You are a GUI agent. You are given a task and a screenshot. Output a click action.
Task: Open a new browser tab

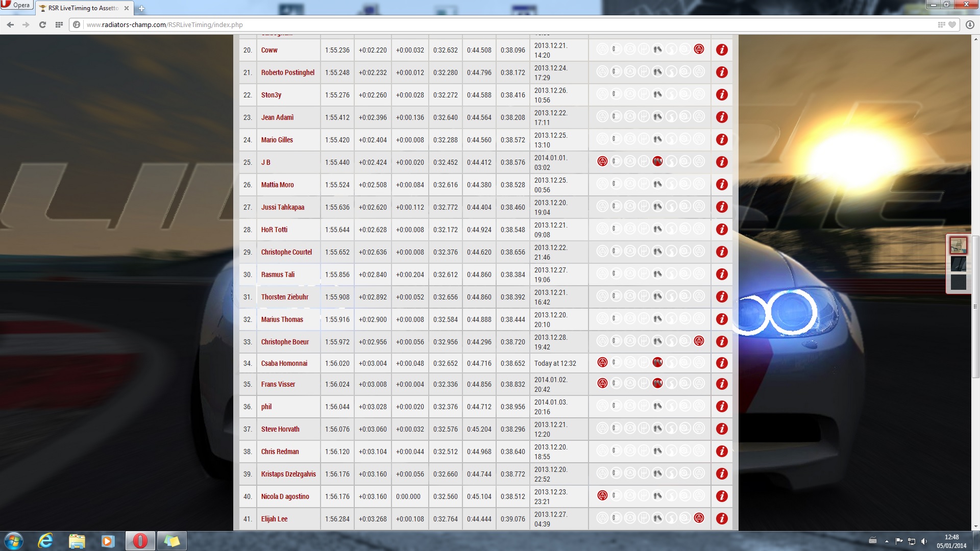tap(141, 8)
